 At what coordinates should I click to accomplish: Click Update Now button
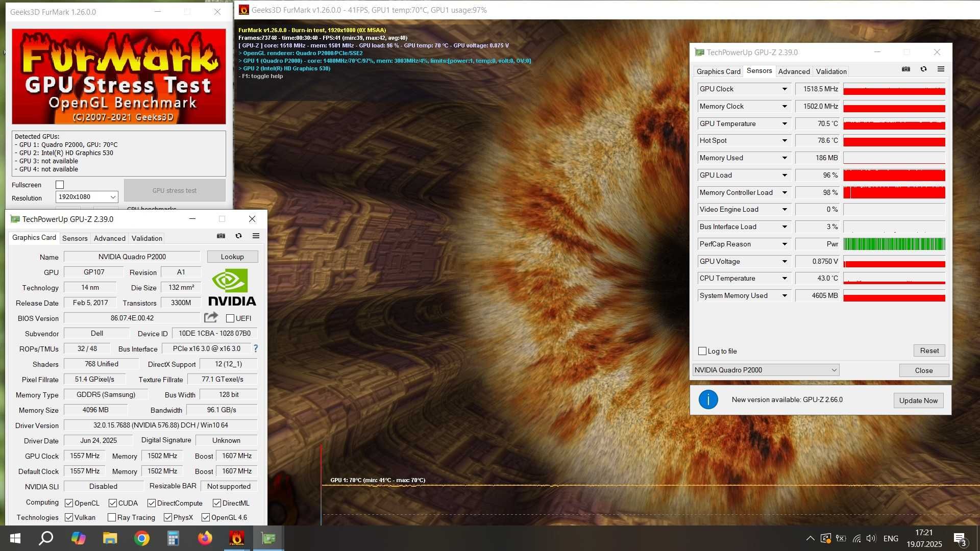coord(918,400)
